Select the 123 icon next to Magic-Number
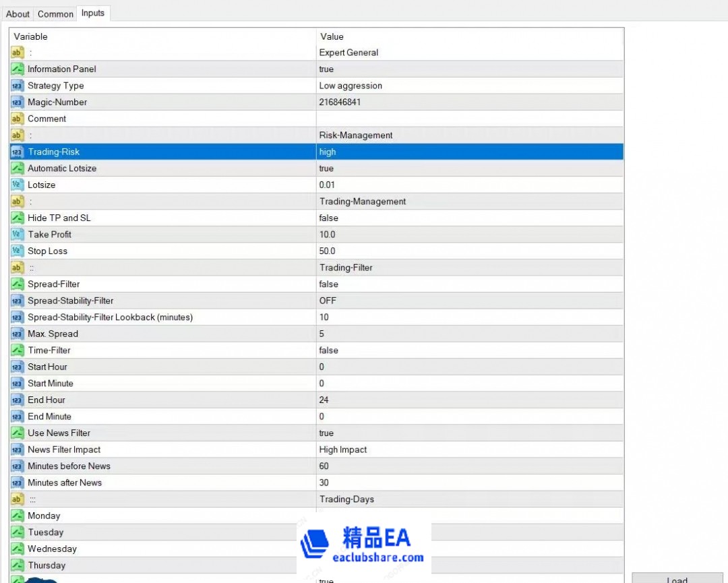This screenshot has width=728, height=583. coord(17,102)
